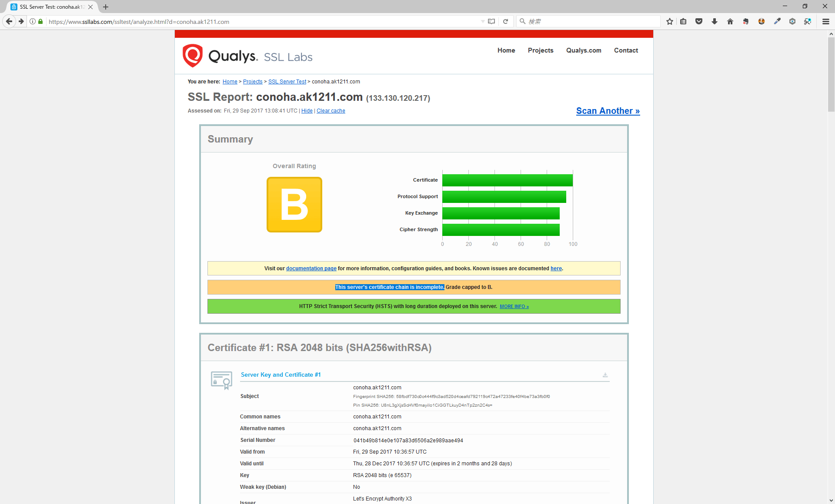This screenshot has width=835, height=504.
Task: Reload the page with the refresh icon
Action: pyautogui.click(x=505, y=21)
